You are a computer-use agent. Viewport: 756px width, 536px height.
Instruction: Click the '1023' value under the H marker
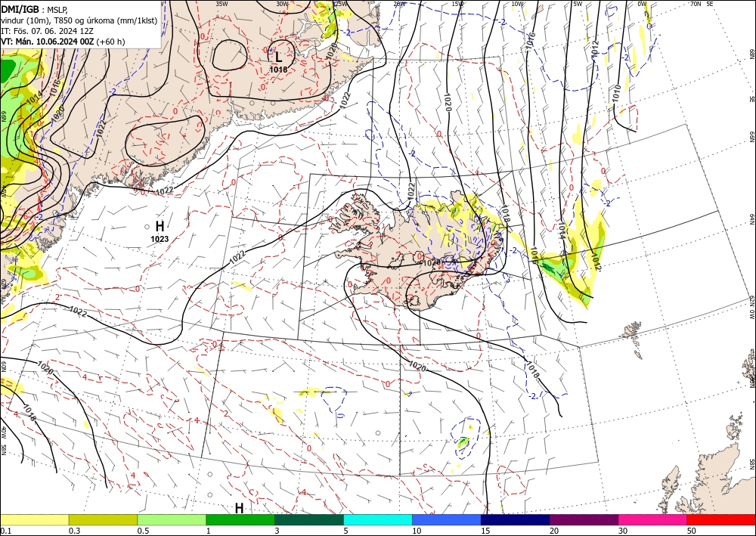pyautogui.click(x=160, y=239)
